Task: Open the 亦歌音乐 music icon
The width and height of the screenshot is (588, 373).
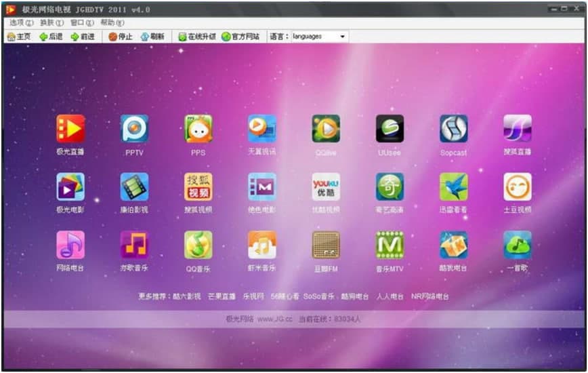Action: click(134, 245)
